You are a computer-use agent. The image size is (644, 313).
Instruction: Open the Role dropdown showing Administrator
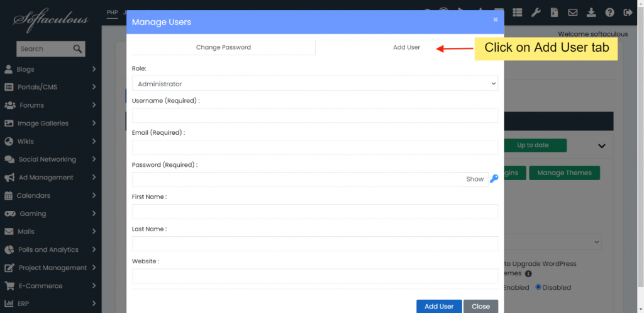click(315, 84)
